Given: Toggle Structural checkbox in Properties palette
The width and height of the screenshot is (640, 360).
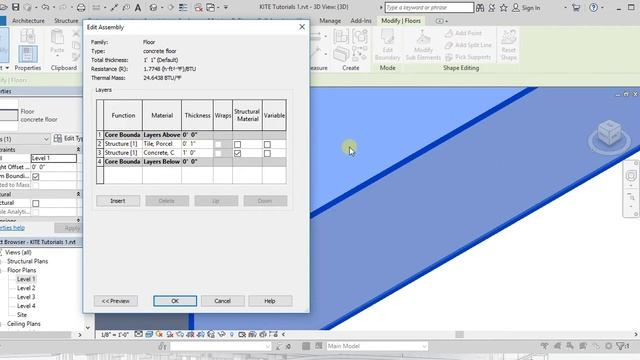Looking at the screenshot, I should (x=36, y=203).
